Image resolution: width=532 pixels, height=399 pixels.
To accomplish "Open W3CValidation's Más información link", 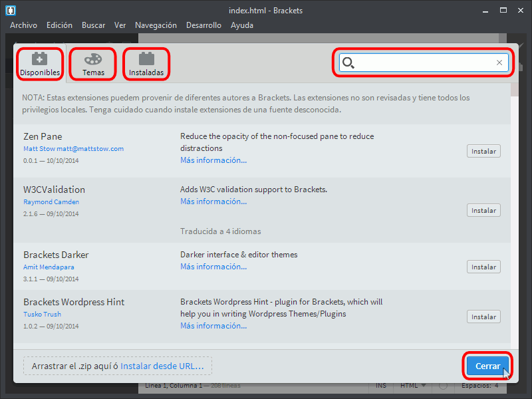I will point(213,201).
